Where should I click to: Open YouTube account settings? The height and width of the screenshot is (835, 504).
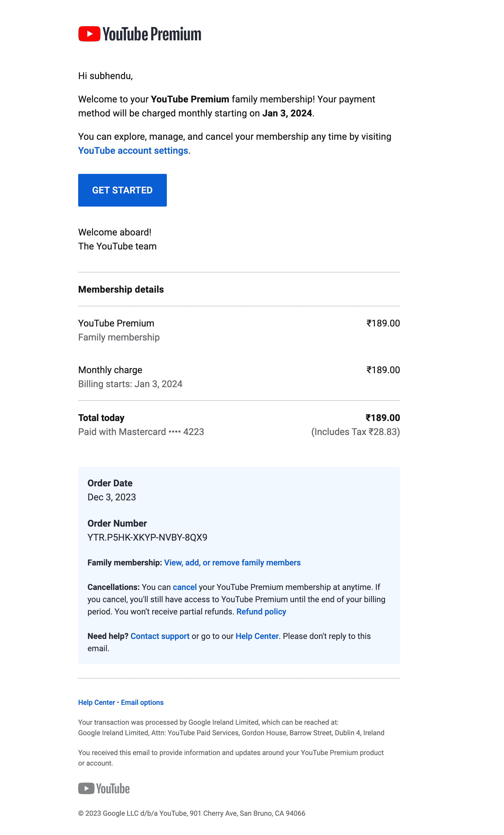point(133,151)
